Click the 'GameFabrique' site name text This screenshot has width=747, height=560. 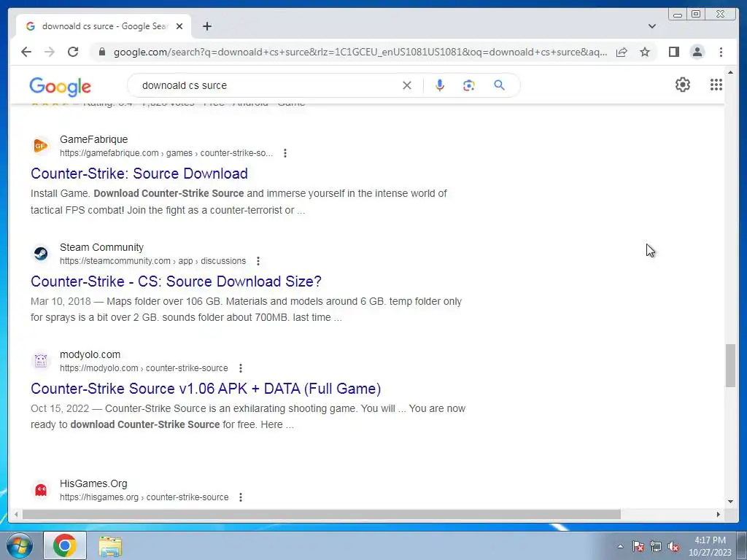click(x=94, y=139)
